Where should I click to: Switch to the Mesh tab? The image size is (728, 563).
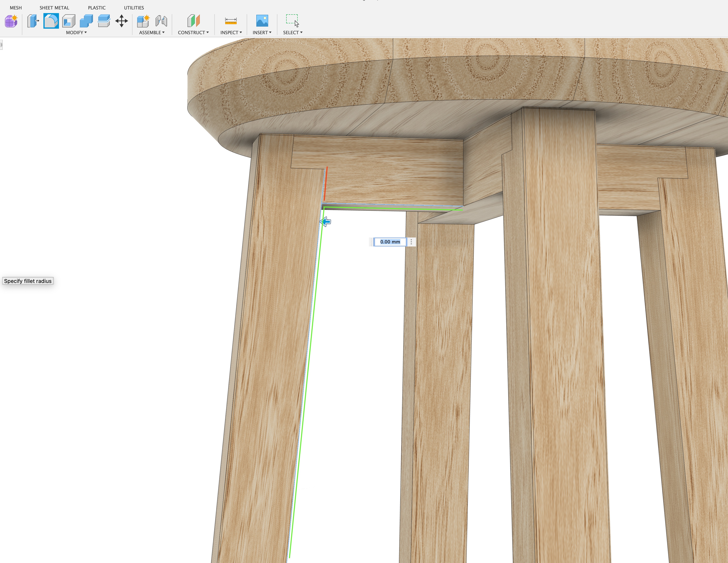[15, 7]
